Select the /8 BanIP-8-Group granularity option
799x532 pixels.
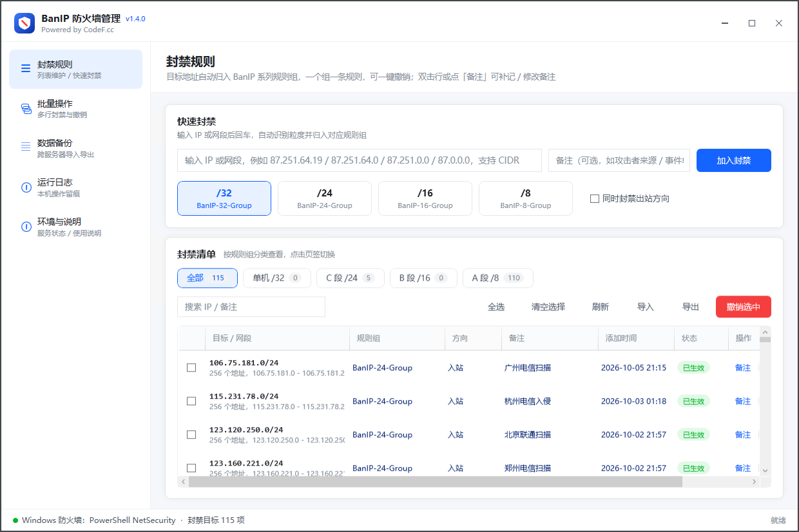click(526, 198)
